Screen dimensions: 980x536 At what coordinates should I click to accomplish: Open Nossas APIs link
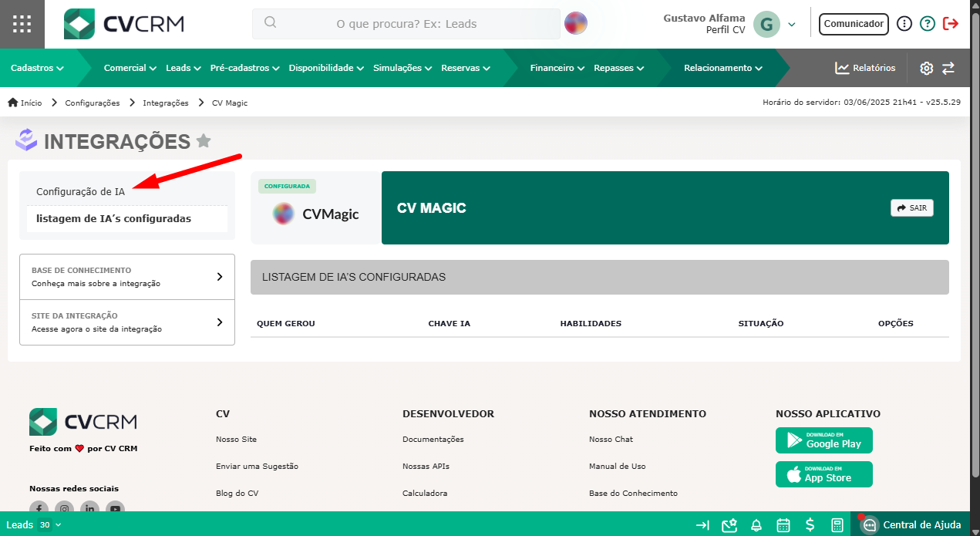[426, 466]
